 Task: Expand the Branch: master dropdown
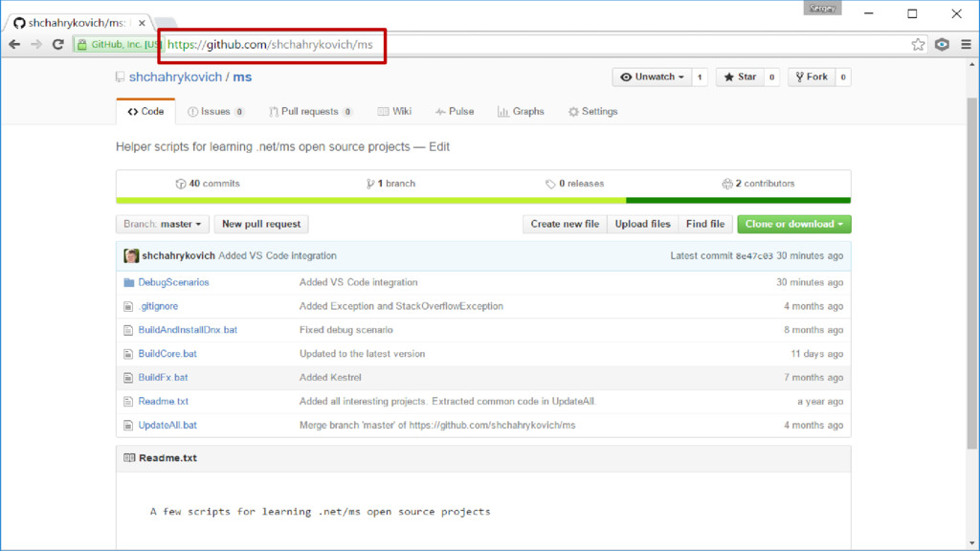click(x=163, y=224)
